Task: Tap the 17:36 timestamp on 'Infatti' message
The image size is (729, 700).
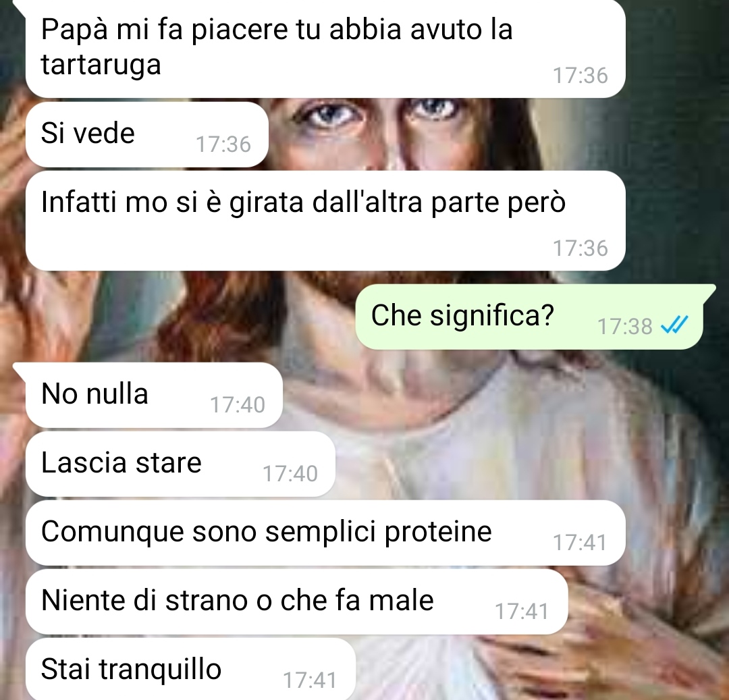Action: point(580,248)
